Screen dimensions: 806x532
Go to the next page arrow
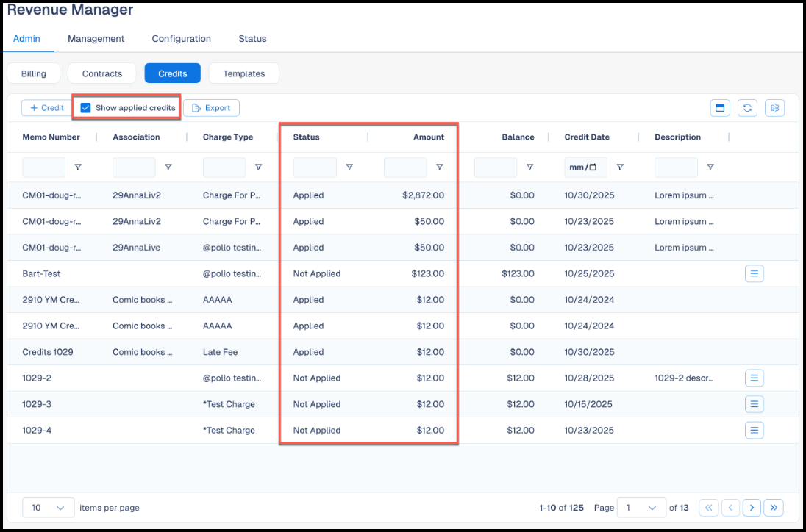752,507
